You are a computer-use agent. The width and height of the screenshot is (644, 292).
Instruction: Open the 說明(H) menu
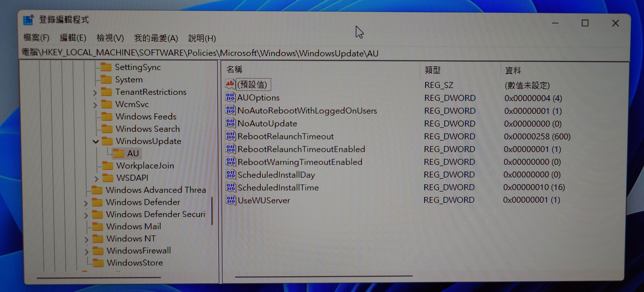pos(202,39)
